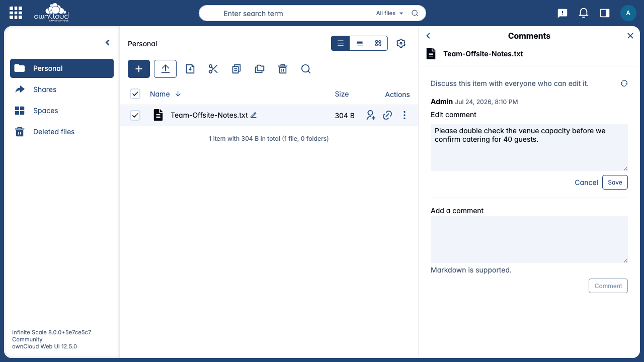Viewport: 644px width, 362px height.
Task: Click the toolbar search magnifier icon
Action: click(306, 69)
